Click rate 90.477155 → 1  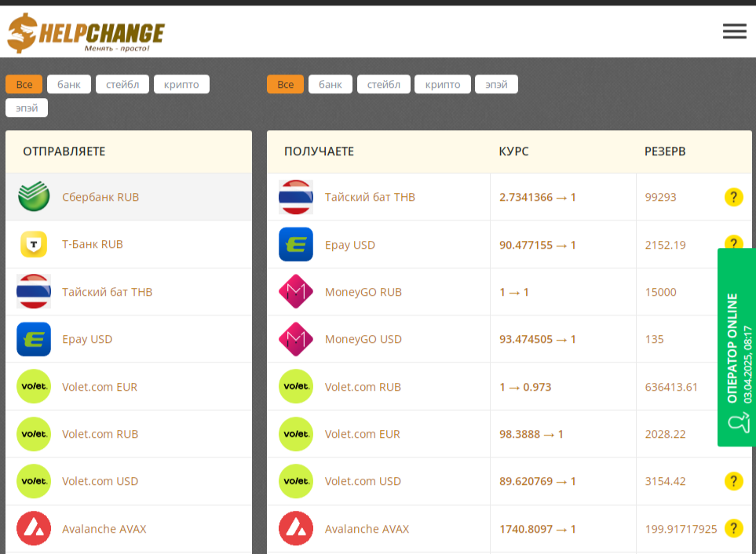[538, 245]
